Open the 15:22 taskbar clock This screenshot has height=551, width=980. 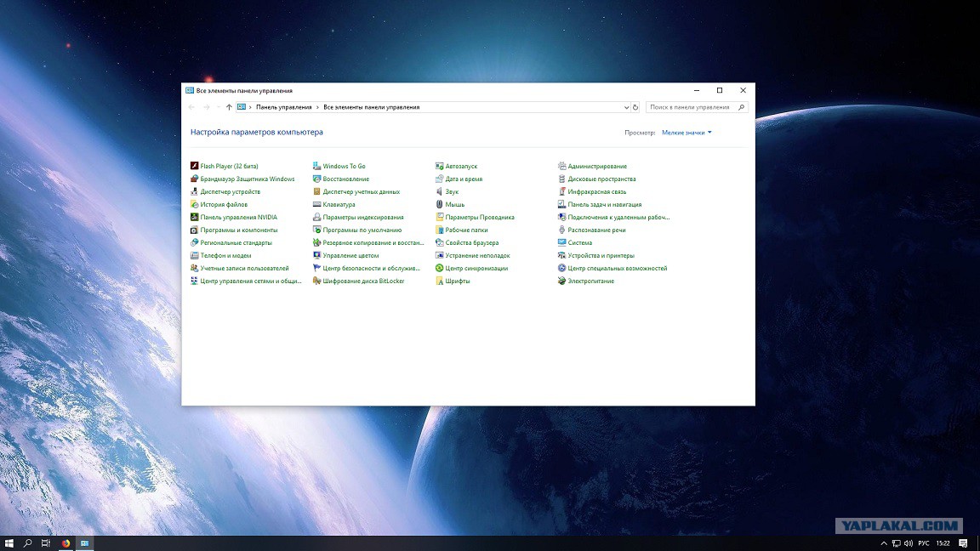click(x=943, y=543)
